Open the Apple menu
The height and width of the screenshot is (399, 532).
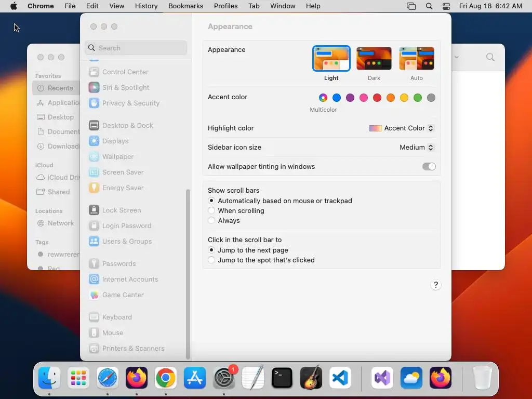(14, 6)
